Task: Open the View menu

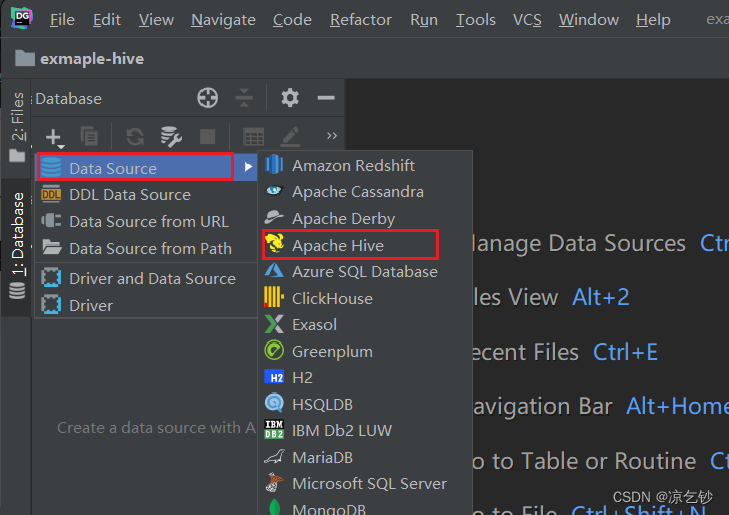Action: click(x=156, y=20)
